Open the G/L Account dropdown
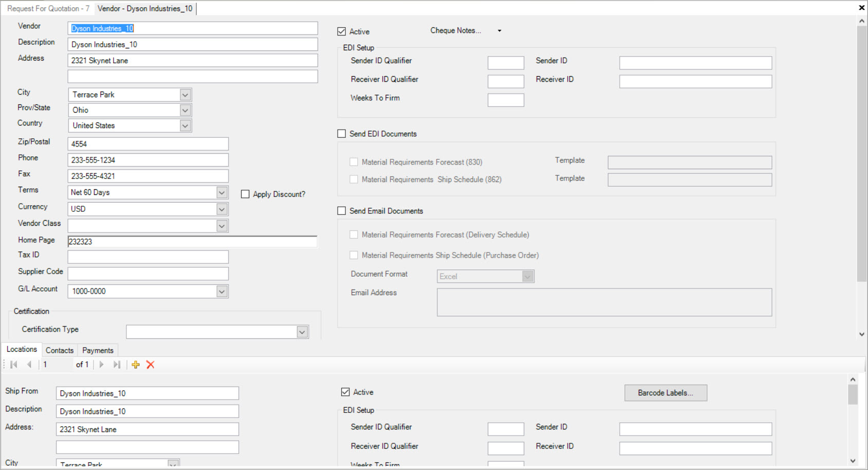This screenshot has width=868, height=470. (x=222, y=292)
